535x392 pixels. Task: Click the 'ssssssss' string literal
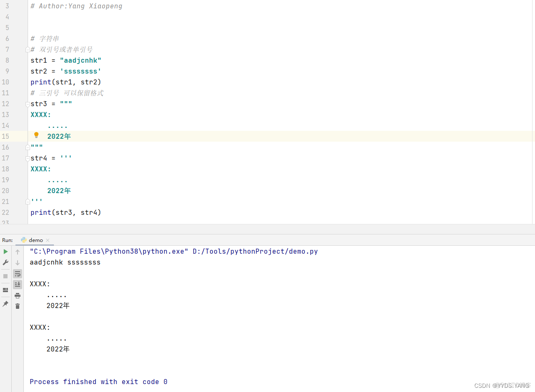[x=81, y=71]
